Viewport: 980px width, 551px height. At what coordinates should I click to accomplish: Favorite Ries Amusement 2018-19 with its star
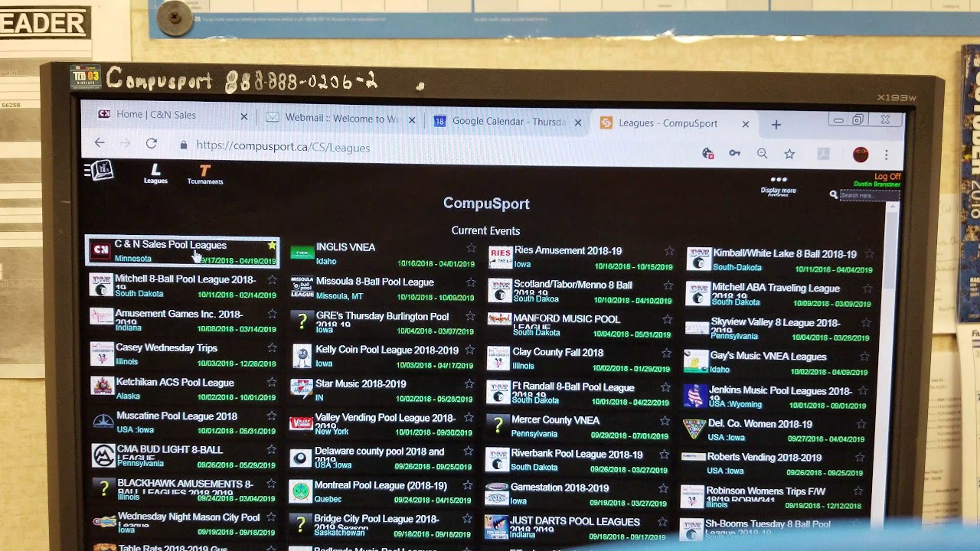(x=669, y=251)
